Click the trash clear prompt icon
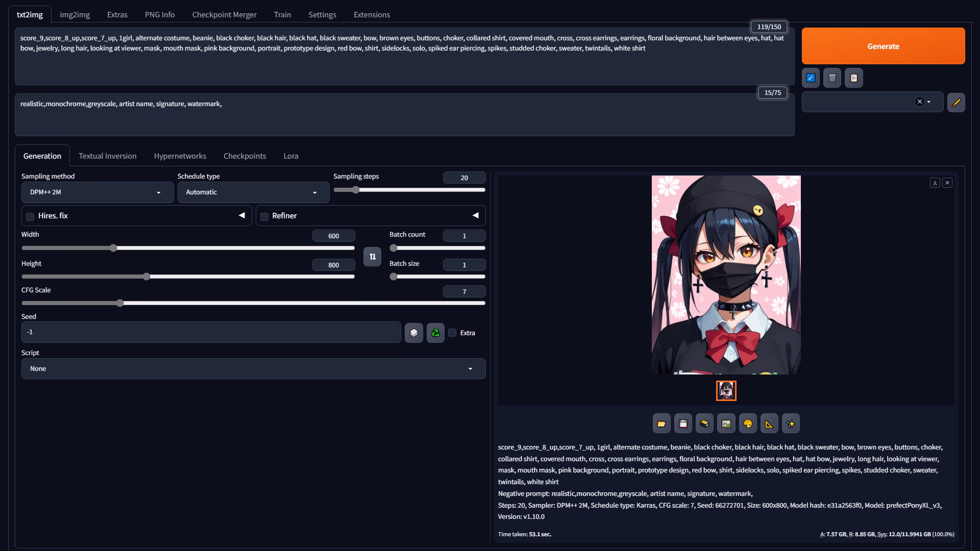Image resolution: width=980 pixels, height=551 pixels. click(832, 78)
